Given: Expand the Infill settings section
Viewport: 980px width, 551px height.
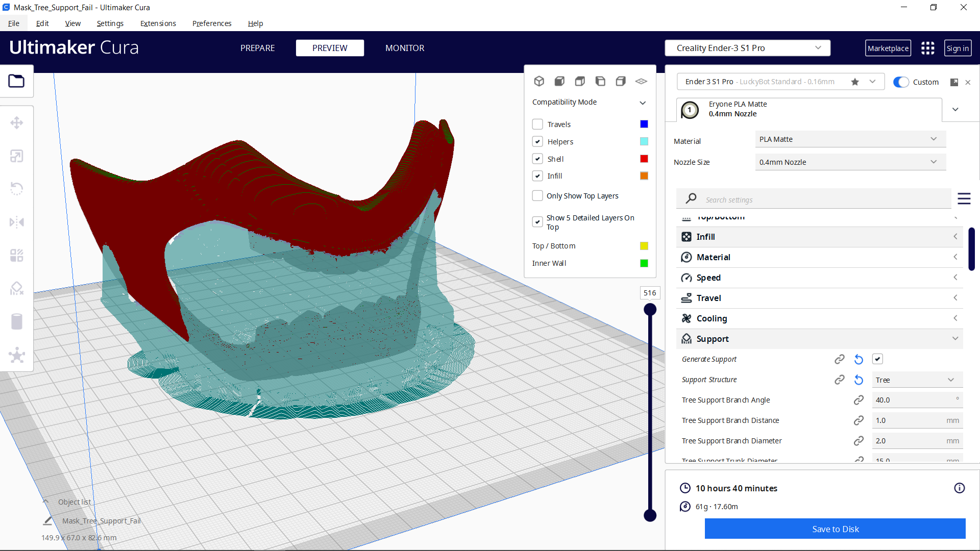Looking at the screenshot, I should pyautogui.click(x=819, y=237).
